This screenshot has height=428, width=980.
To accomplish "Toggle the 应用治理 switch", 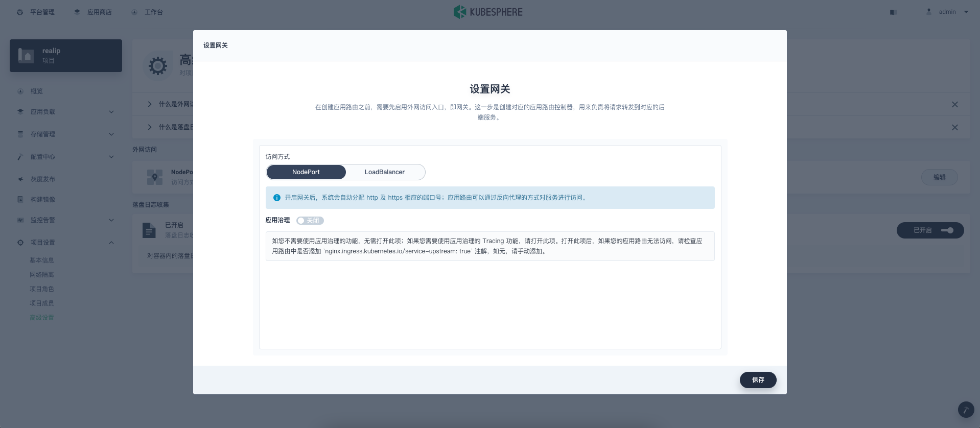I will pos(310,221).
